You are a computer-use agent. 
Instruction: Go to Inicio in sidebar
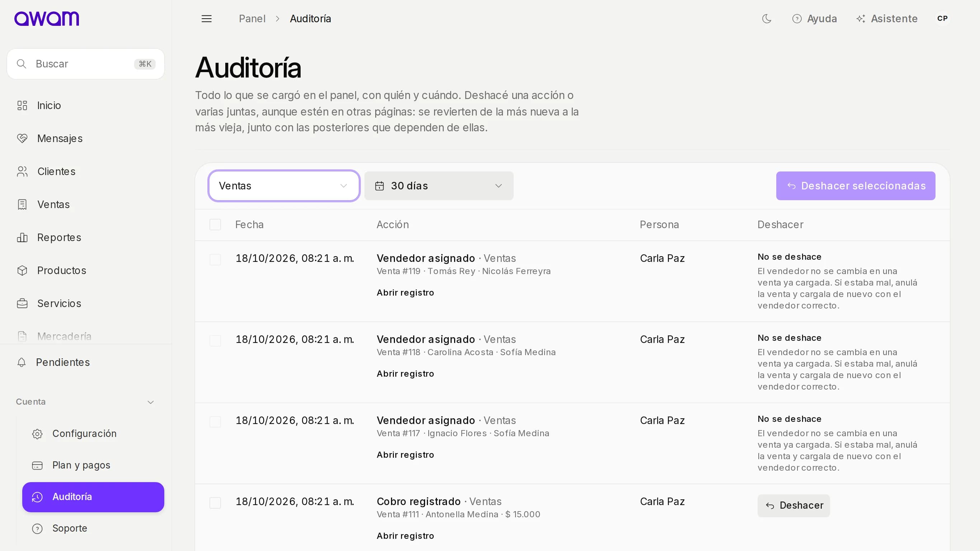coord(86,105)
